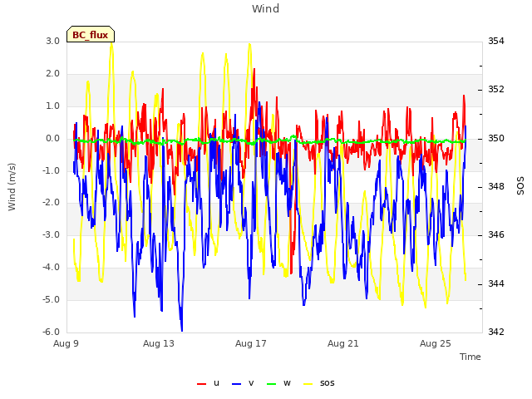Image resolution: width=532 pixels, height=399 pixels.
Task: Select the 'w' legend label
Action: click(287, 383)
